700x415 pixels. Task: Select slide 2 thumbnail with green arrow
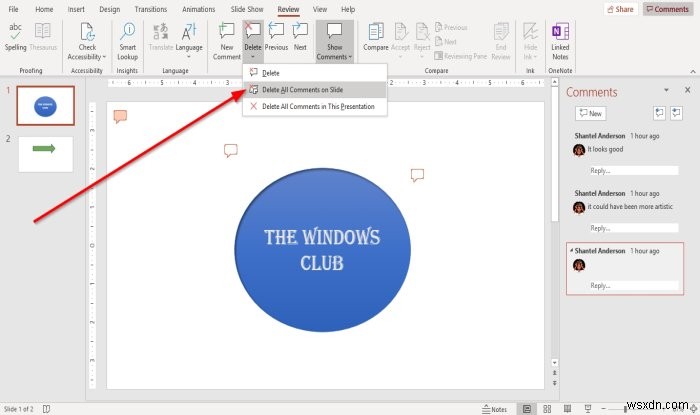46,154
